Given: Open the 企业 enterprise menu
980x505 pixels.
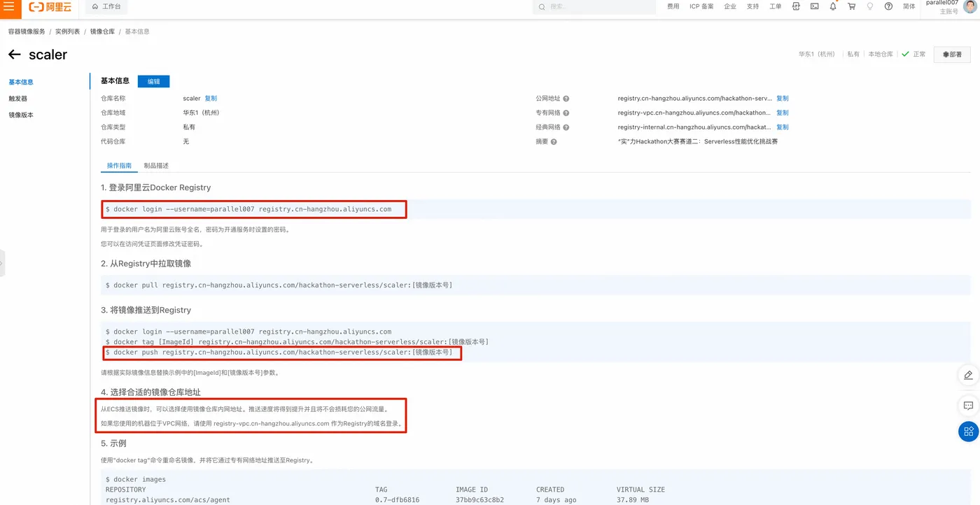Looking at the screenshot, I should [730, 6].
